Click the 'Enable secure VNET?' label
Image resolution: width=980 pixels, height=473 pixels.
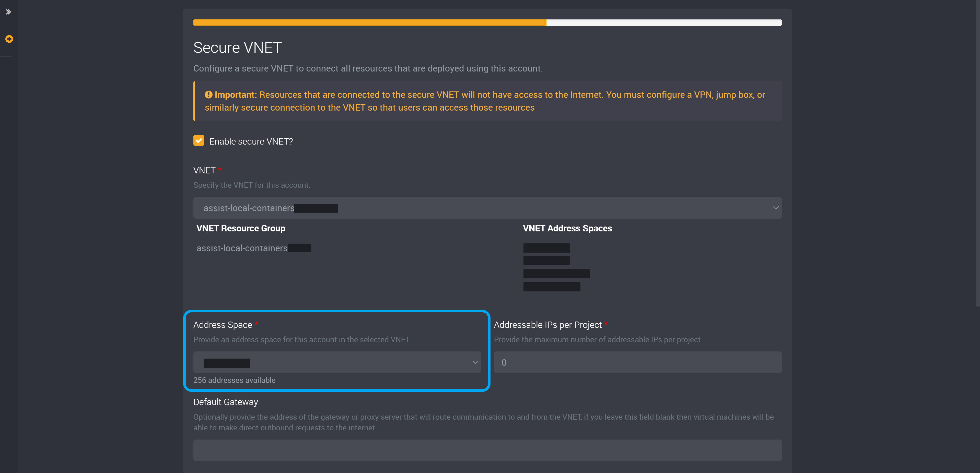coord(251,141)
